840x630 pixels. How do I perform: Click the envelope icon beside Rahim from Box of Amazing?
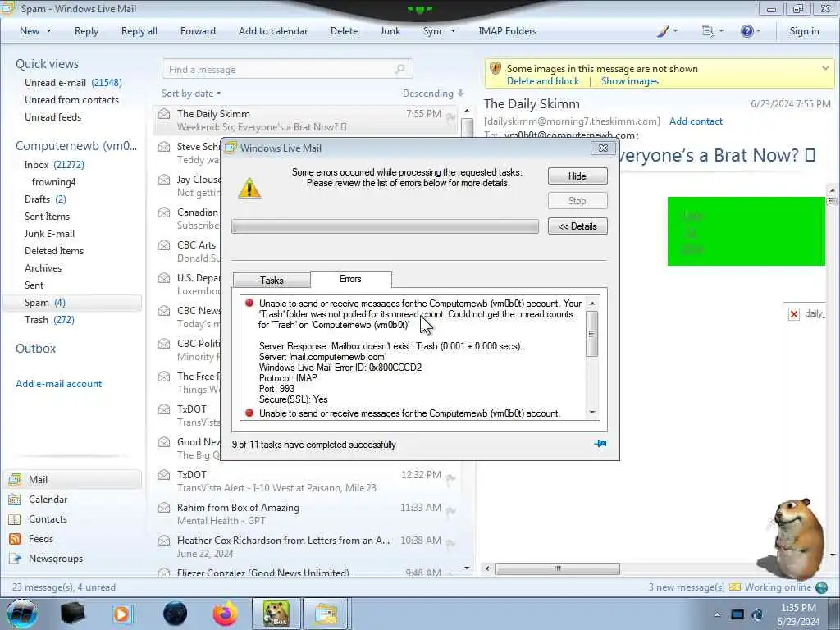coord(164,508)
